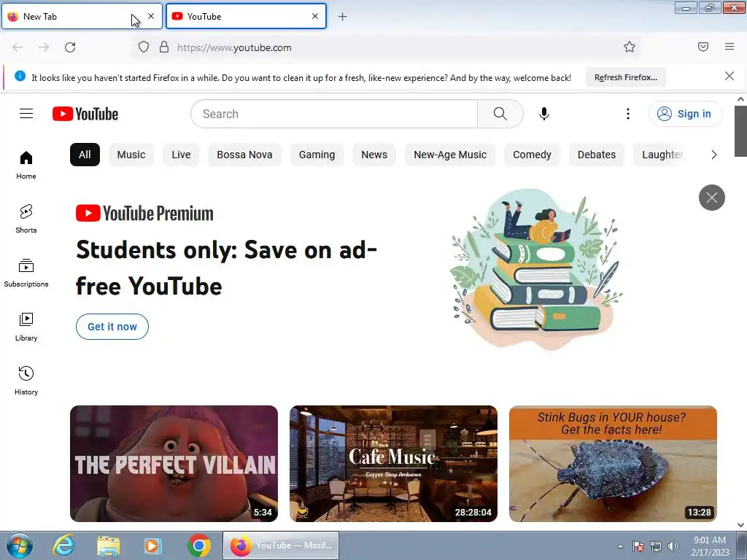
Task: Open The Perfect Villain video thumbnail
Action: 174,464
